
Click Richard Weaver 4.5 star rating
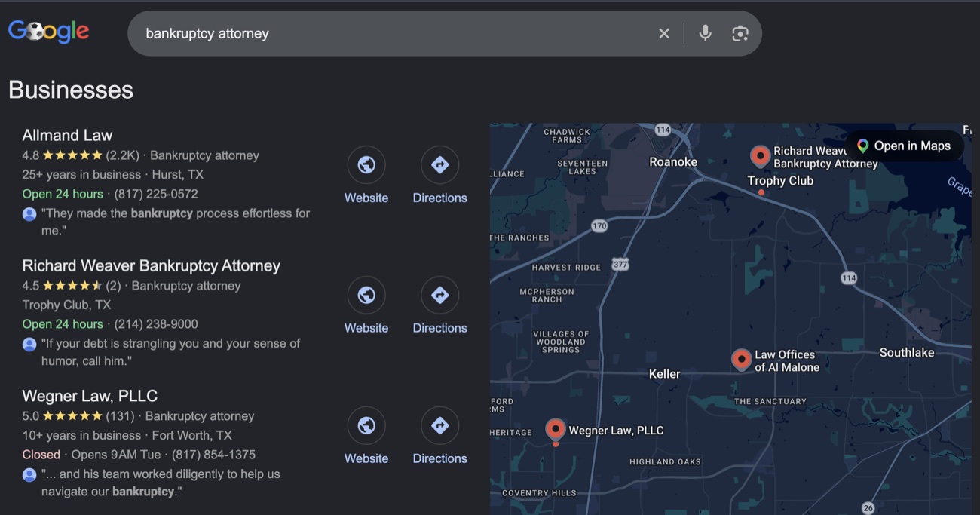(x=72, y=286)
